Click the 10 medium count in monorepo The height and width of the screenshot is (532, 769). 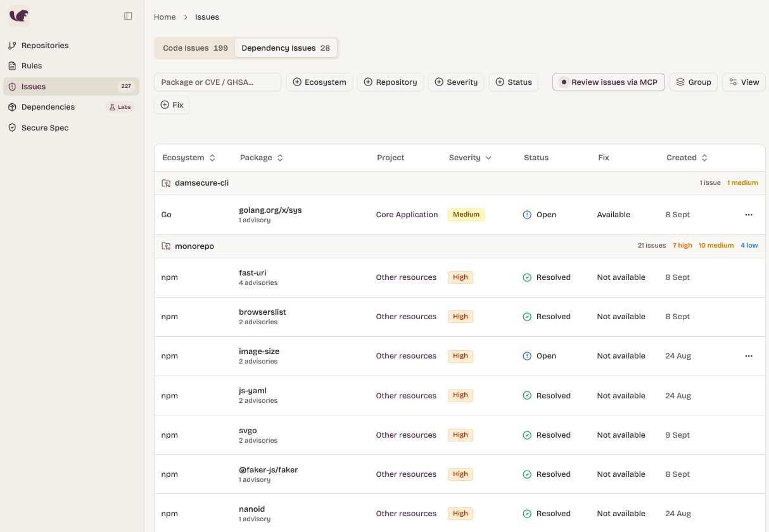pyautogui.click(x=716, y=246)
